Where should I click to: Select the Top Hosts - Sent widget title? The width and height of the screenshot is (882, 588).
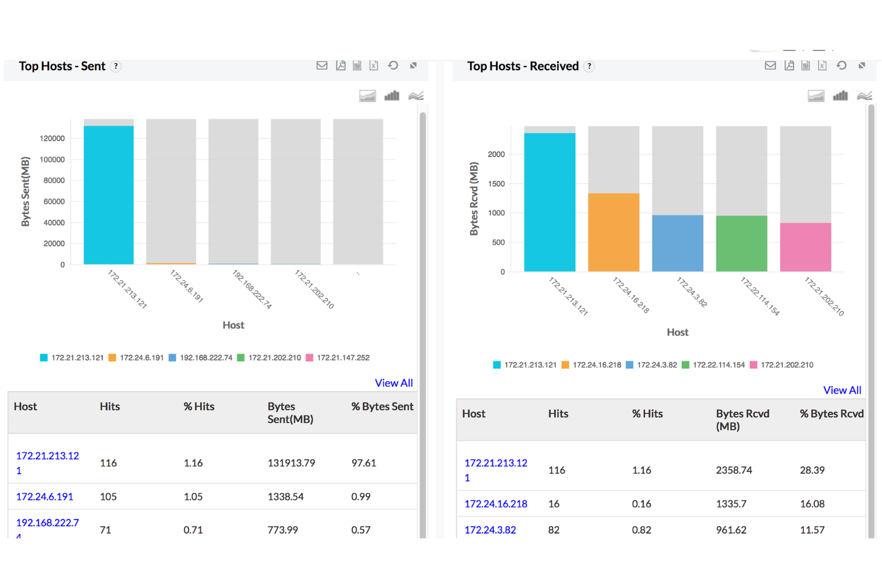coord(61,66)
